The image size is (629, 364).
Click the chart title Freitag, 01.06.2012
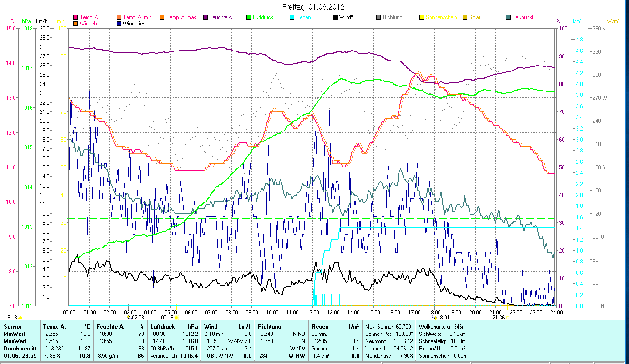pyautogui.click(x=314, y=7)
